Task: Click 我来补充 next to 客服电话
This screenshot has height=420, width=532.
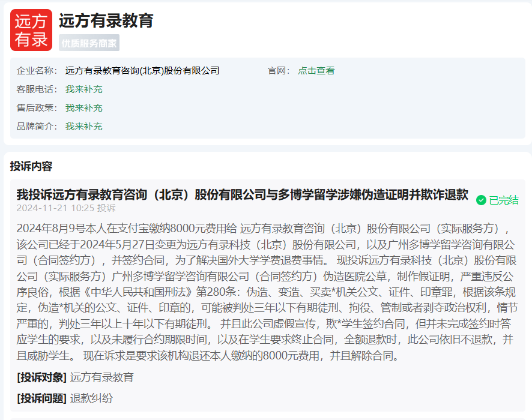Action: 84,89
